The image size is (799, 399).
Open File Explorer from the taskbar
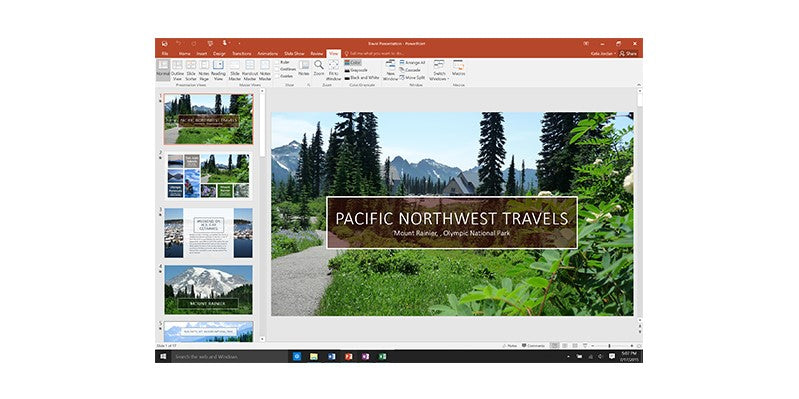tap(314, 356)
